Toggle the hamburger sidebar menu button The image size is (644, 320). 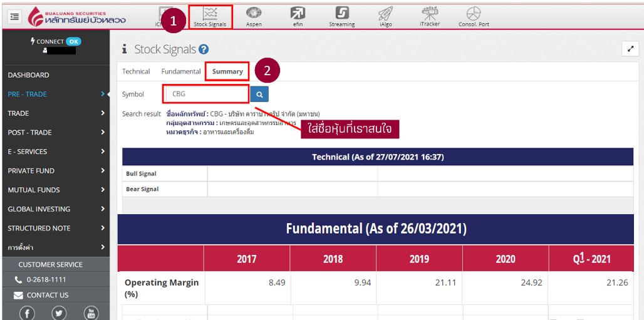[15, 18]
